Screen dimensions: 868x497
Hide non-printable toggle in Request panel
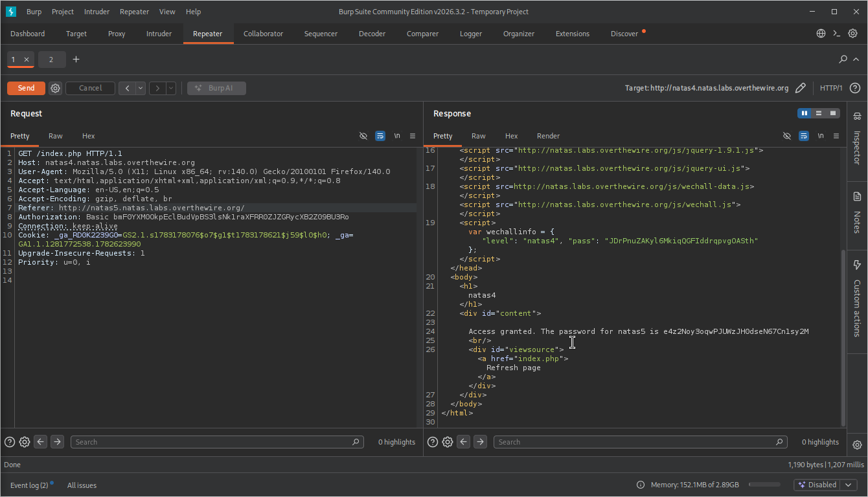click(363, 136)
